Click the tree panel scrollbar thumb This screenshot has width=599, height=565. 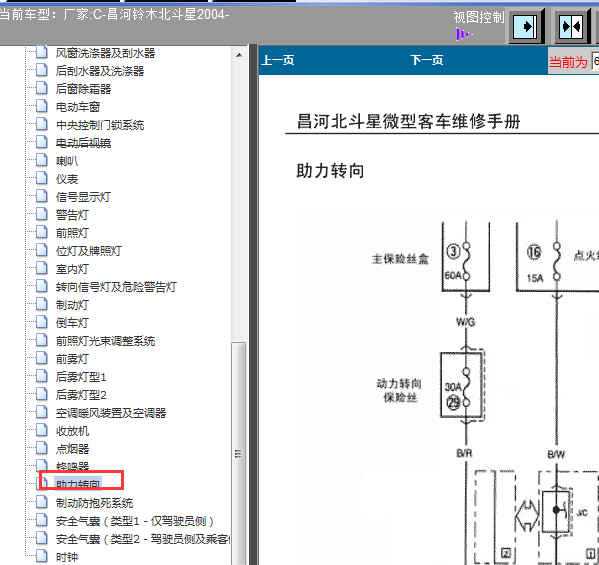239,454
